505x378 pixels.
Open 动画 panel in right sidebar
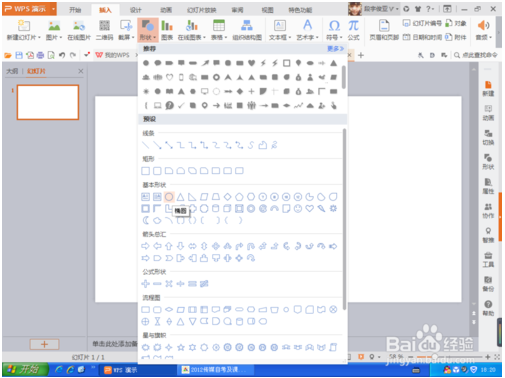click(x=488, y=113)
